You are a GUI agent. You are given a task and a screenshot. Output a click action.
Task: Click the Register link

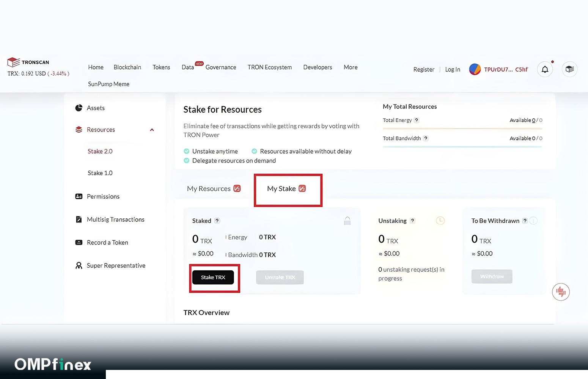tap(424, 69)
